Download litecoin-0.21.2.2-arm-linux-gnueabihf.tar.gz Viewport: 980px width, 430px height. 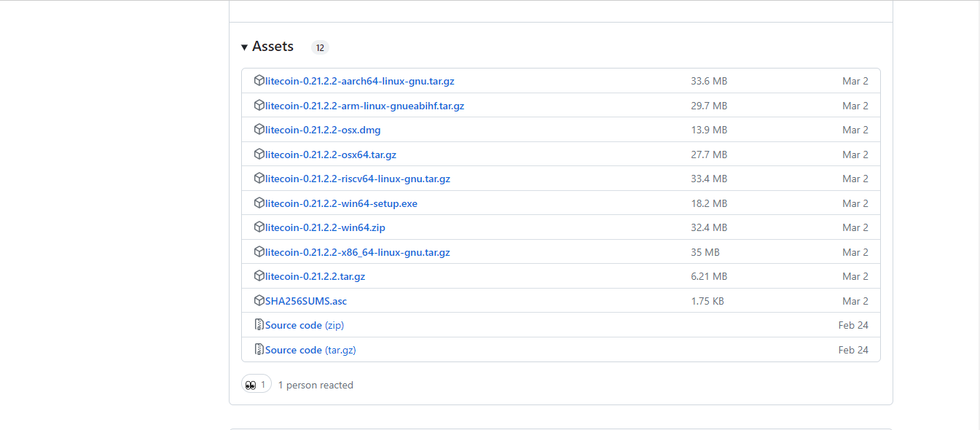click(x=364, y=106)
